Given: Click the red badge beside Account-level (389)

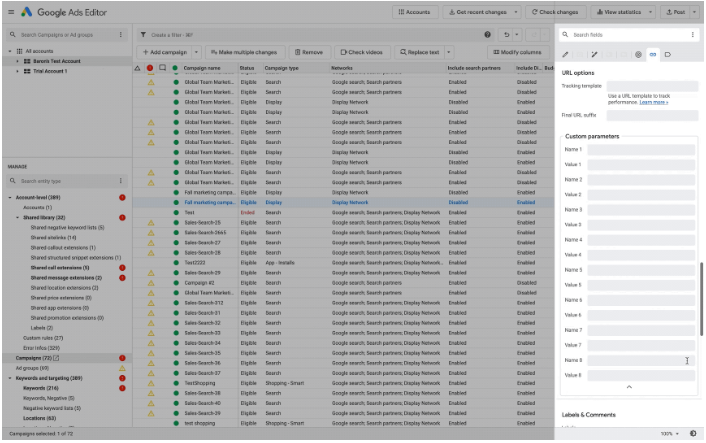Looking at the screenshot, I should pyautogui.click(x=122, y=198).
